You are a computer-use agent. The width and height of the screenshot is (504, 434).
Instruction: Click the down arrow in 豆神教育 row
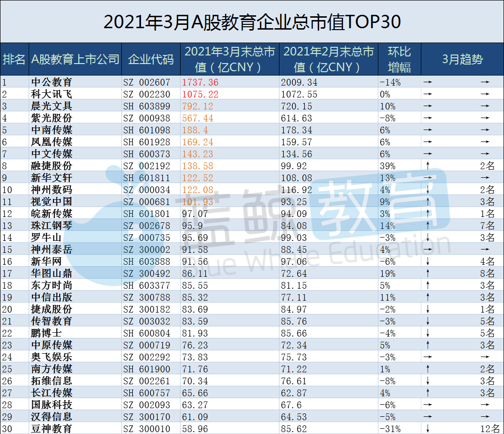tap(428, 429)
